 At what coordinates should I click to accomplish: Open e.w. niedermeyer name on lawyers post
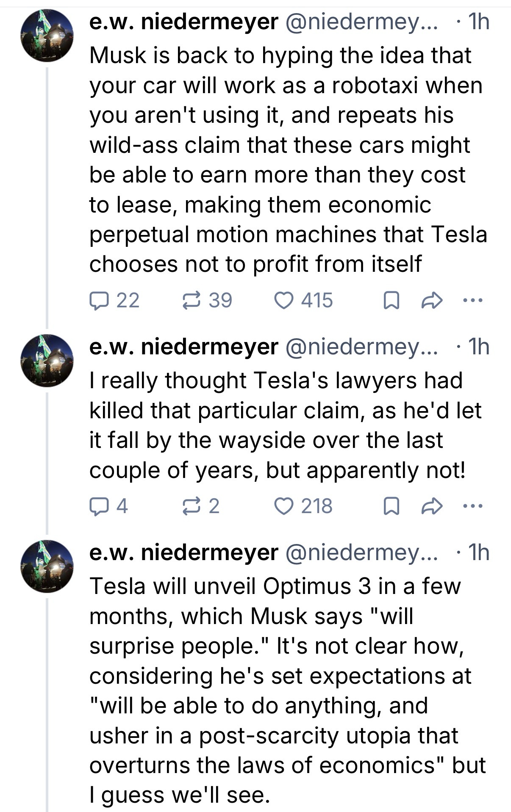click(184, 347)
